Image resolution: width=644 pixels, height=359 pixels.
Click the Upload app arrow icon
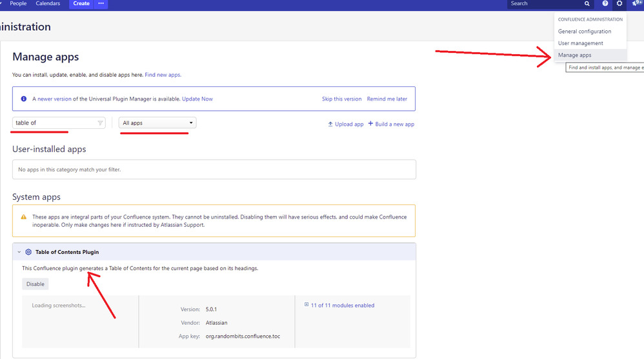[330, 124]
